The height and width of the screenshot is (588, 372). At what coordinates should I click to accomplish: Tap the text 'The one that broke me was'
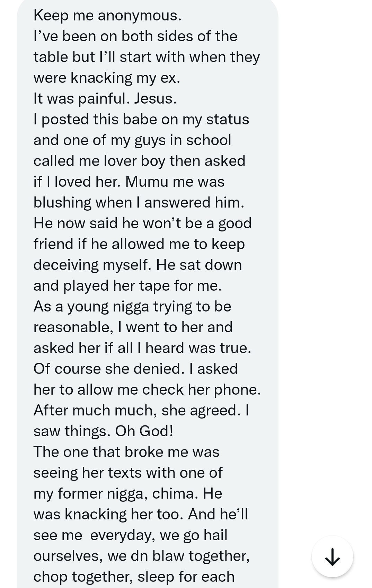[x=126, y=452]
